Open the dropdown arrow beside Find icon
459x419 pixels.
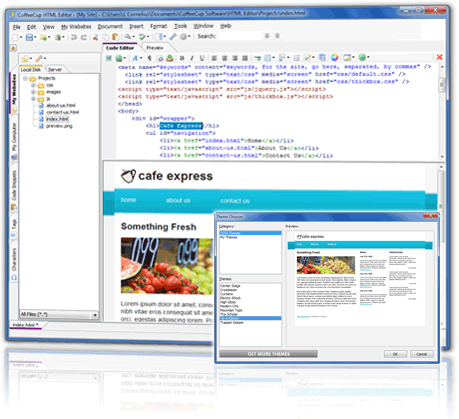pos(134,37)
